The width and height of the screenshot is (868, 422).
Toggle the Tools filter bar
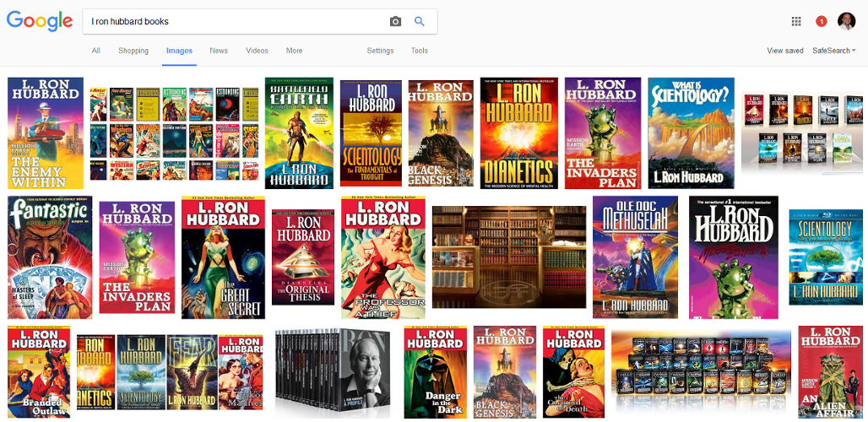pos(419,51)
